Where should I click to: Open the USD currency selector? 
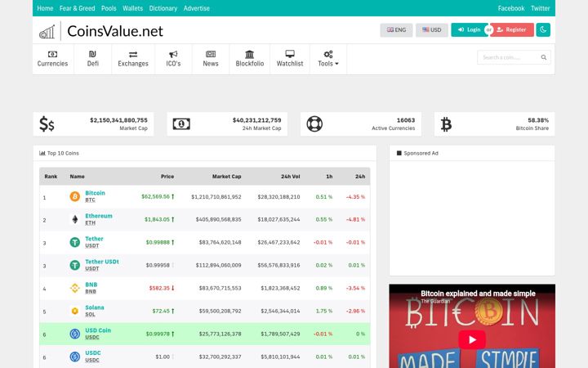coord(432,30)
